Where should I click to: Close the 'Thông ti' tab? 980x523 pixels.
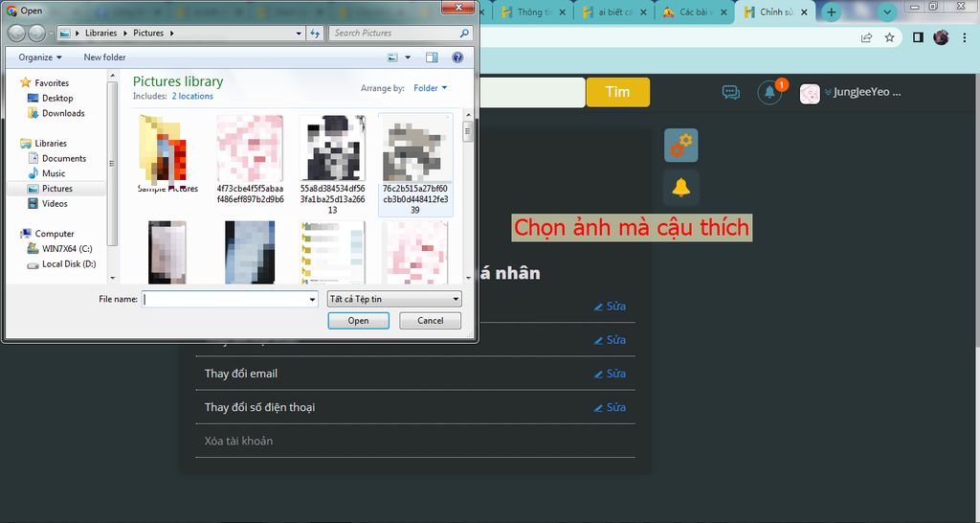(x=562, y=11)
